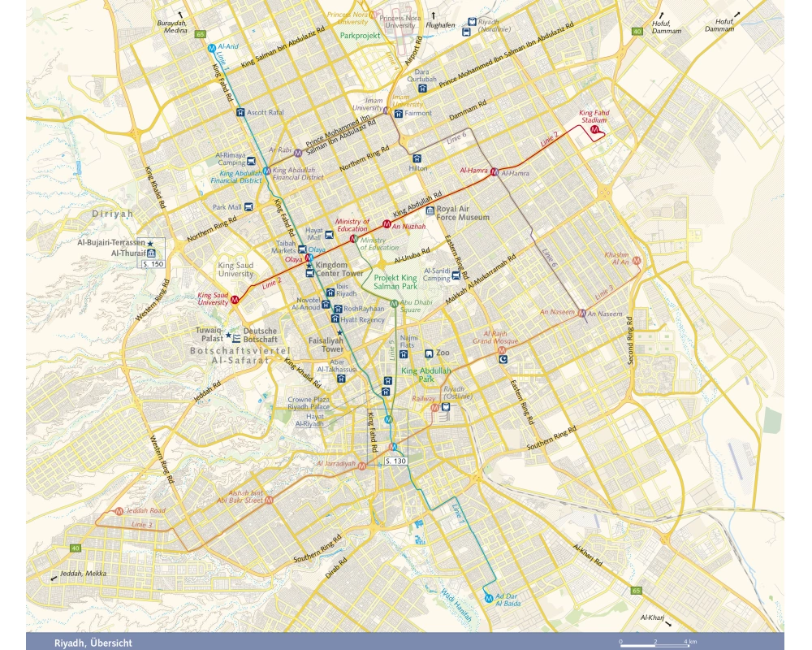Select the Al-Thuraif museum icon

[x=151, y=253]
